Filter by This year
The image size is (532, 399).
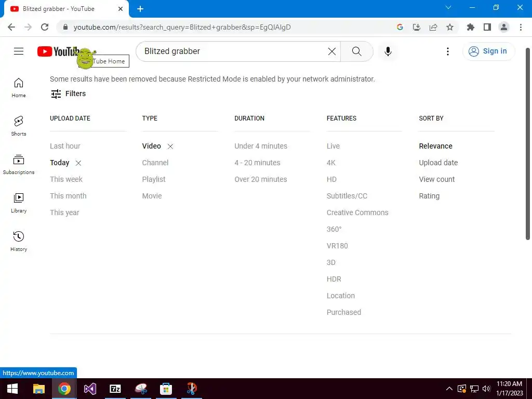coord(64,212)
